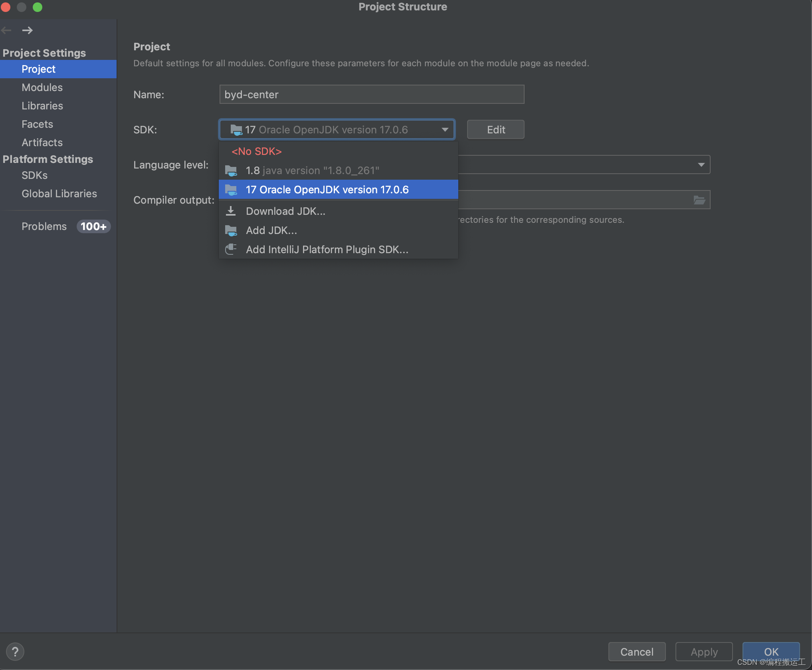
Task: Collapse the SDK dropdown arrow
Action: [445, 129]
